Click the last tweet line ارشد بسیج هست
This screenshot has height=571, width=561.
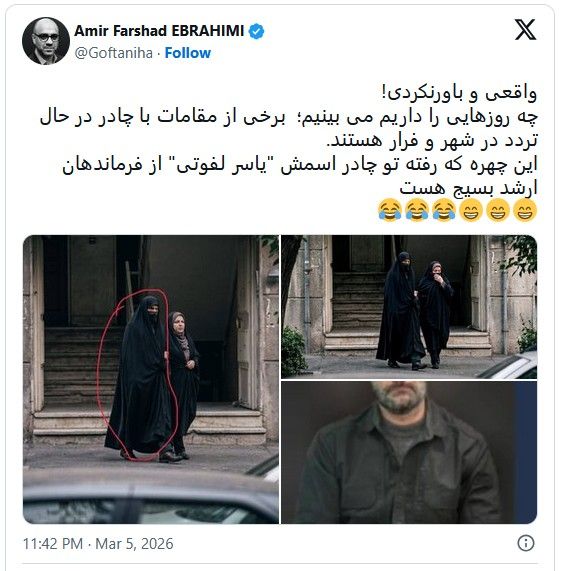tap(468, 188)
